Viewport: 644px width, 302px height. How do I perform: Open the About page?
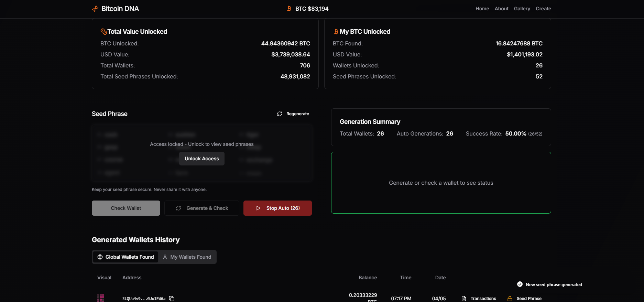[x=501, y=9]
